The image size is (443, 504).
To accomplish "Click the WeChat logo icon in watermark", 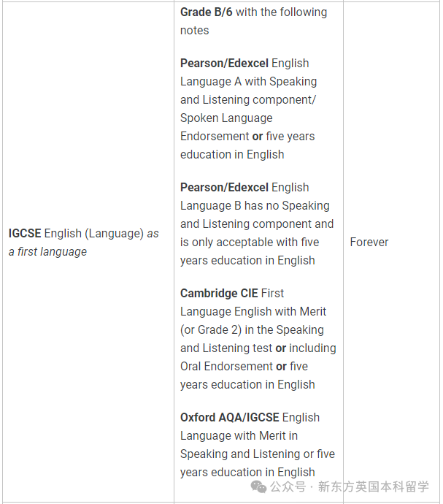I will coord(258,486).
